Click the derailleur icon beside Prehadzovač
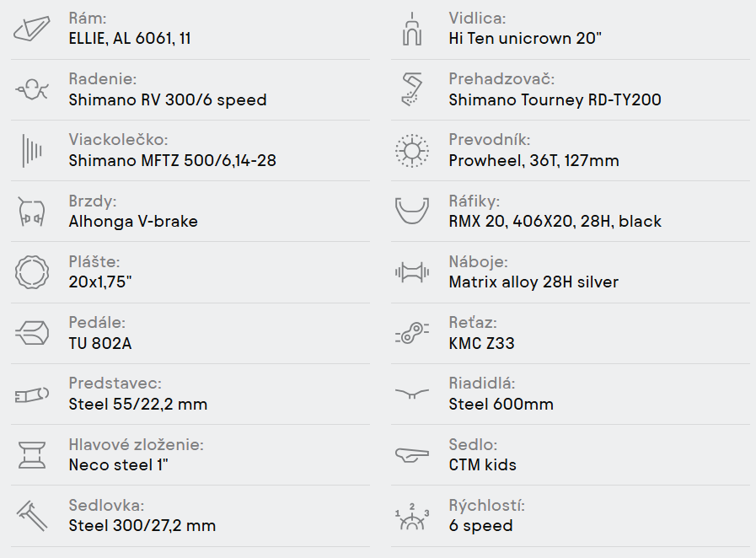 412,89
